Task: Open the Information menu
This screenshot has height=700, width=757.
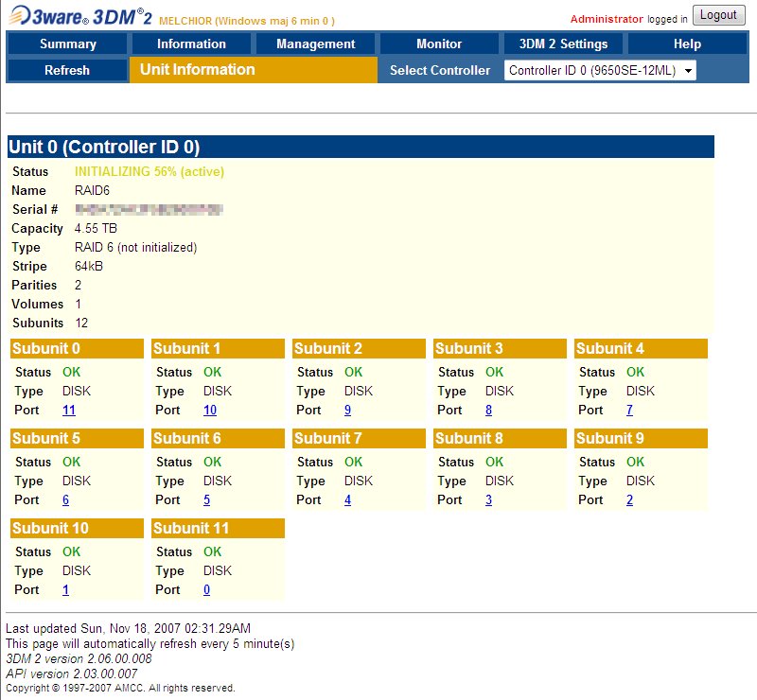Action: coord(191,44)
